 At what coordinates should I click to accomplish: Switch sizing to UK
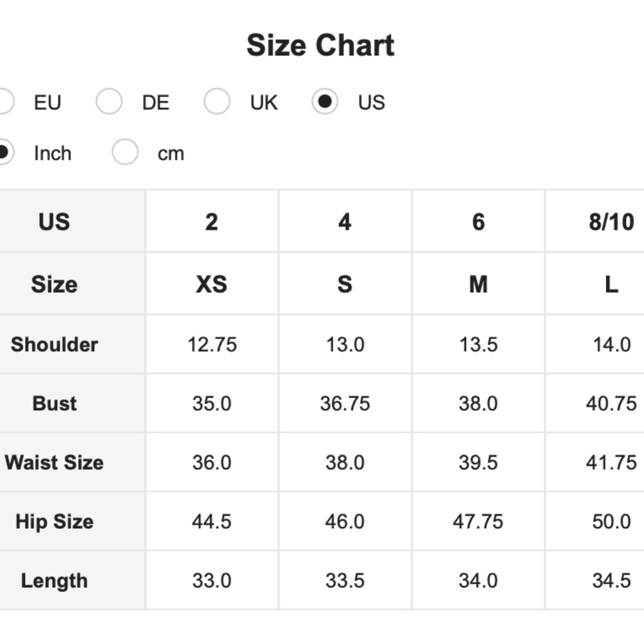217,102
